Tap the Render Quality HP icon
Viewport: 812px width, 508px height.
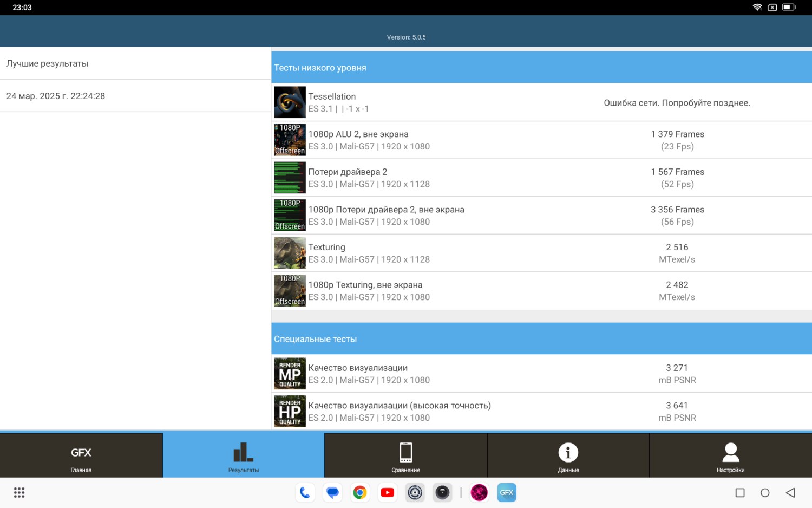(290, 411)
